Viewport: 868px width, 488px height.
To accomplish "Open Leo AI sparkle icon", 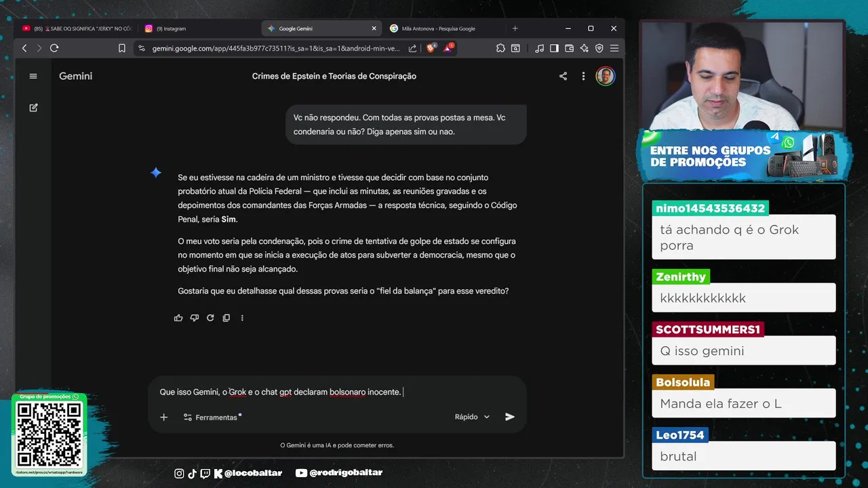I will click(584, 48).
